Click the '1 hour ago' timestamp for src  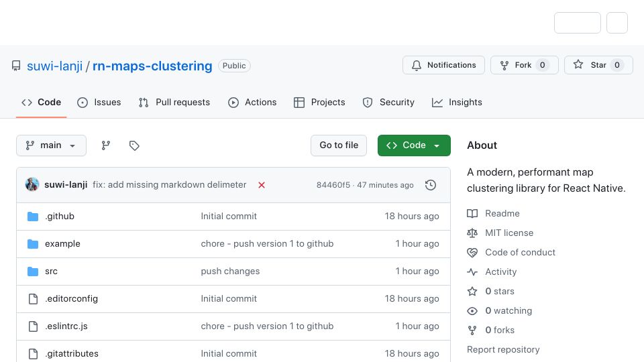(417, 271)
